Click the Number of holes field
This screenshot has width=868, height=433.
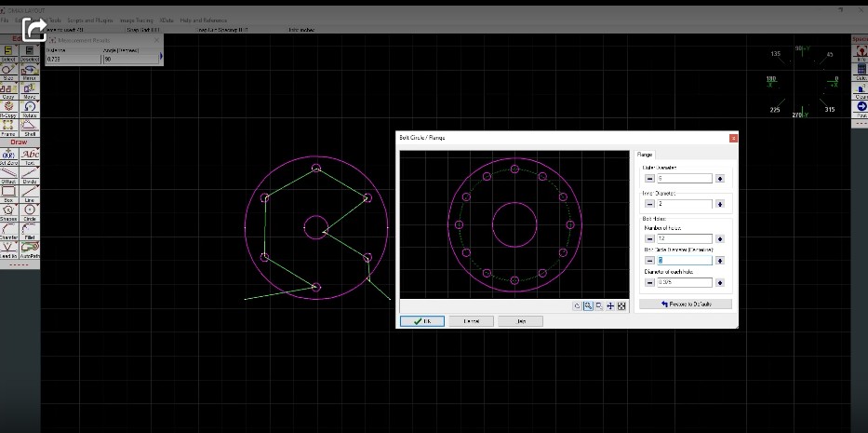point(685,239)
